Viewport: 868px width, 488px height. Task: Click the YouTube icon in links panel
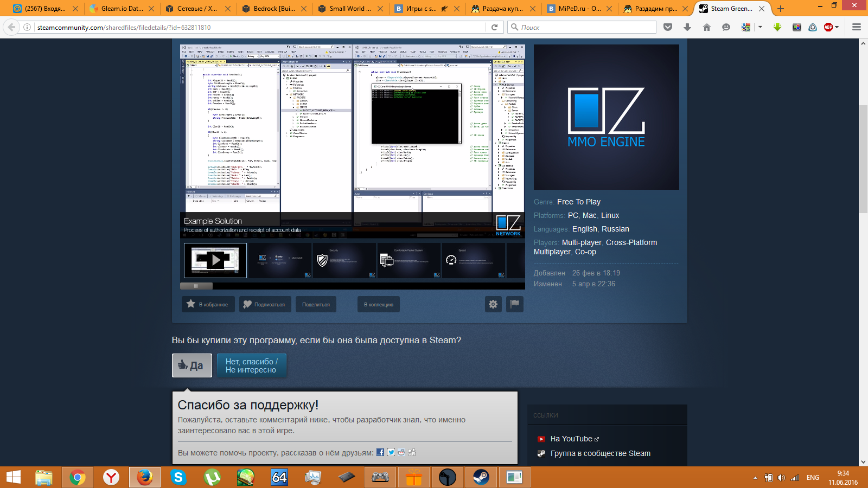pos(541,439)
